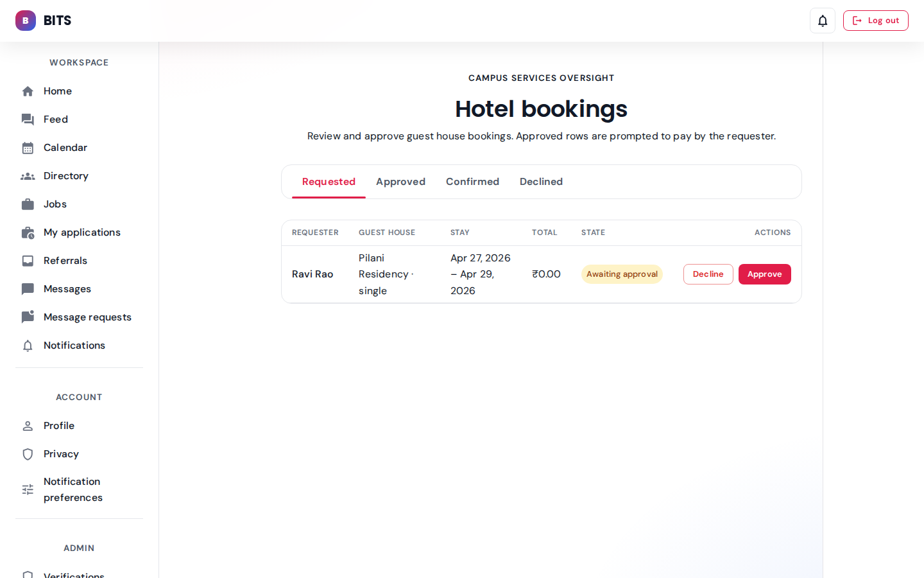Go to Message requests page

click(x=87, y=317)
